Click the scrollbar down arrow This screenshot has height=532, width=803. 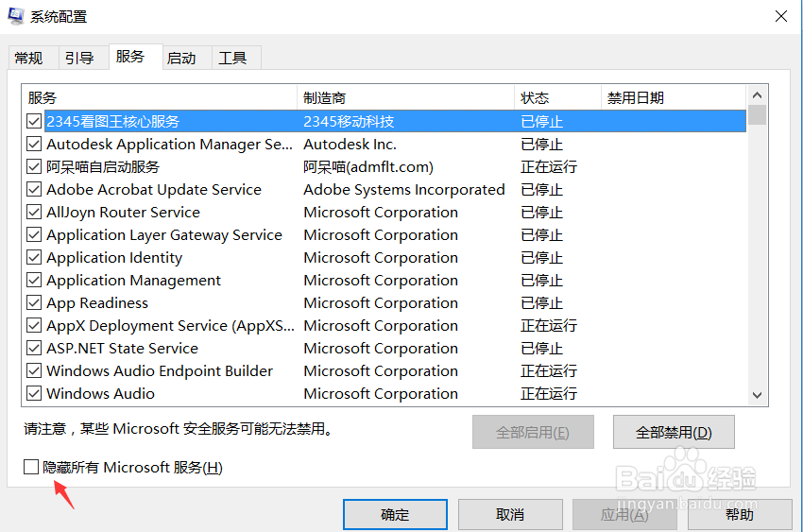[757, 395]
